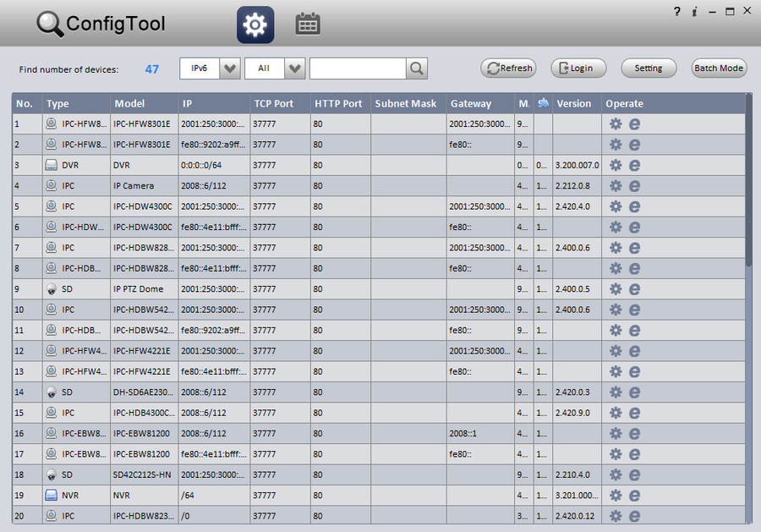This screenshot has height=532, width=761.
Task: Open the Setting button
Action: coord(649,69)
